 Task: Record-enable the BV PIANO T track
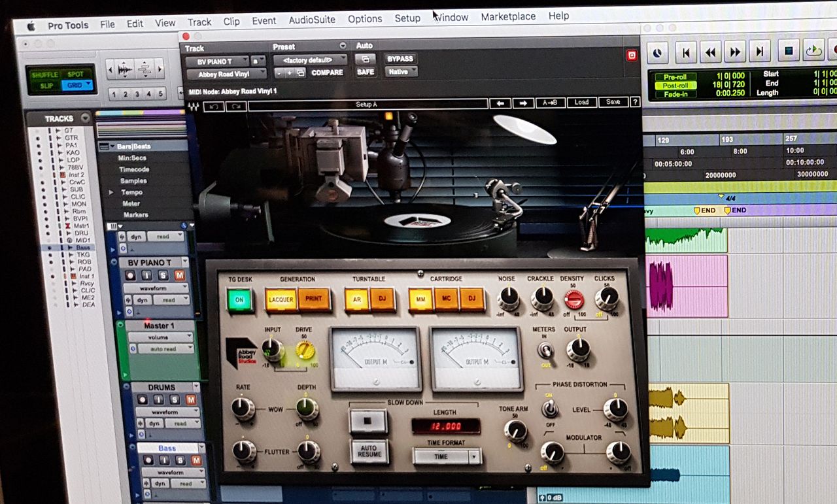[x=129, y=275]
